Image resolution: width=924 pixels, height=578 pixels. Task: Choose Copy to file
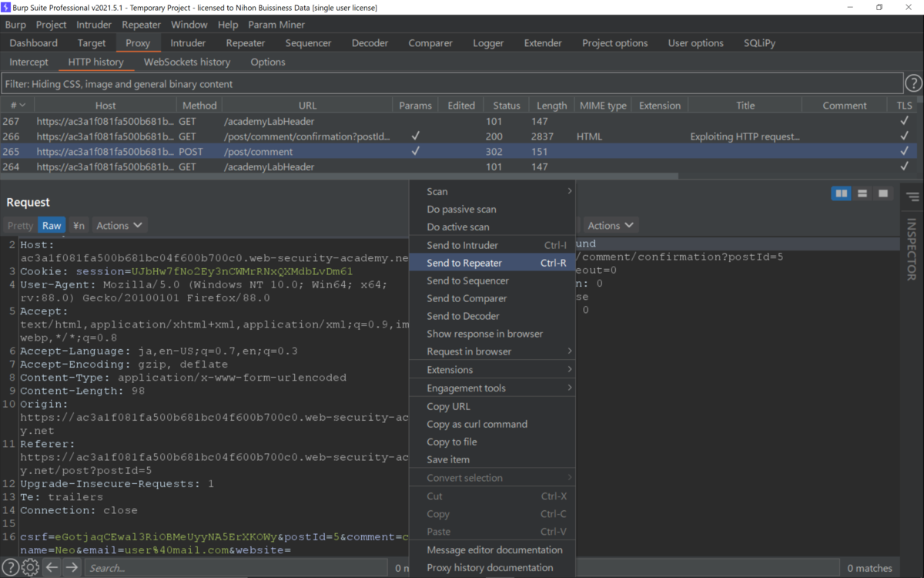tap(493, 442)
